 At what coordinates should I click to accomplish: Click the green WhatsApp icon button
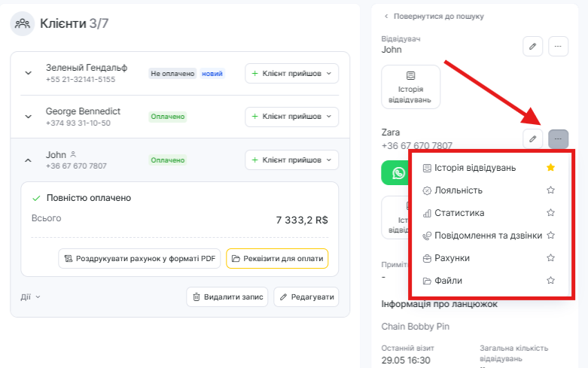pos(395,172)
